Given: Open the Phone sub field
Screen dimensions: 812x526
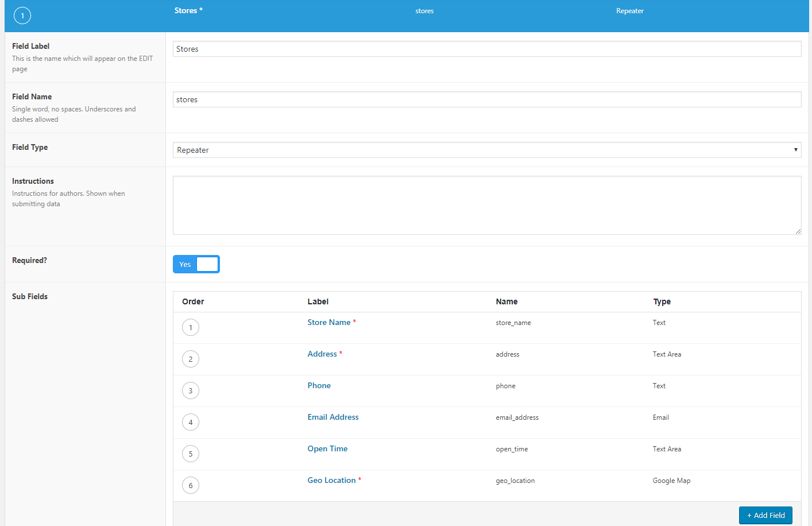Looking at the screenshot, I should [319, 385].
